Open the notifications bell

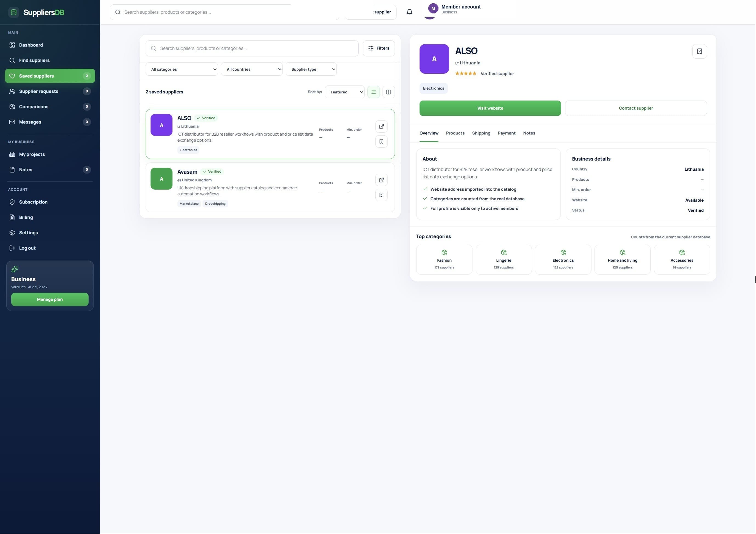click(409, 12)
